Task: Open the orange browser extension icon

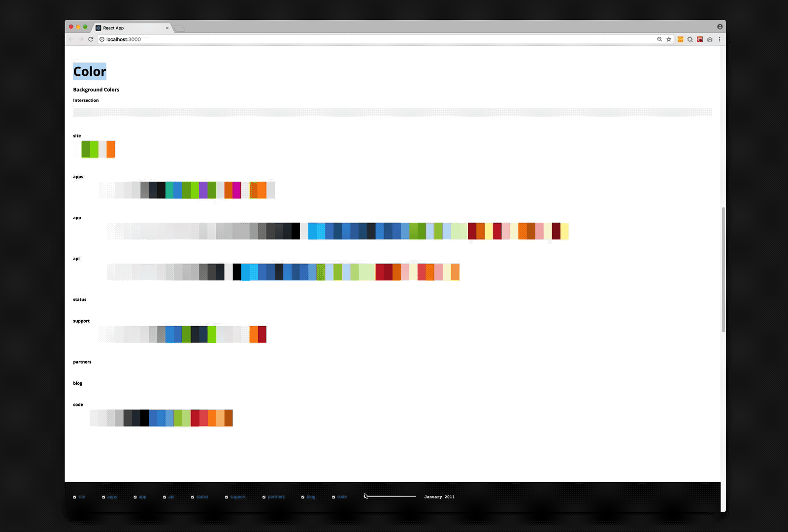Action: coord(680,39)
